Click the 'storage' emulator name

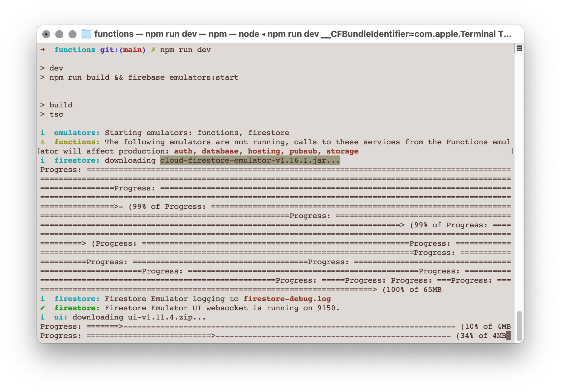[x=342, y=151]
